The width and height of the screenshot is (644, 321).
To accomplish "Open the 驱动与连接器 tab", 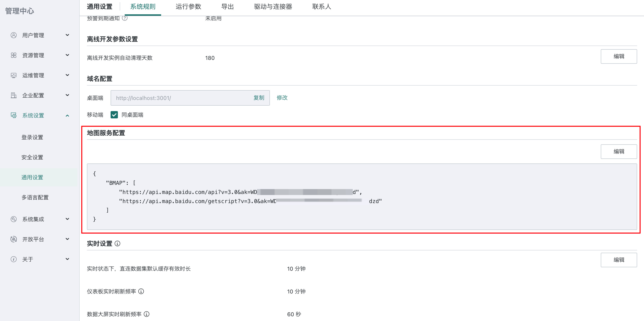I will pos(273,7).
